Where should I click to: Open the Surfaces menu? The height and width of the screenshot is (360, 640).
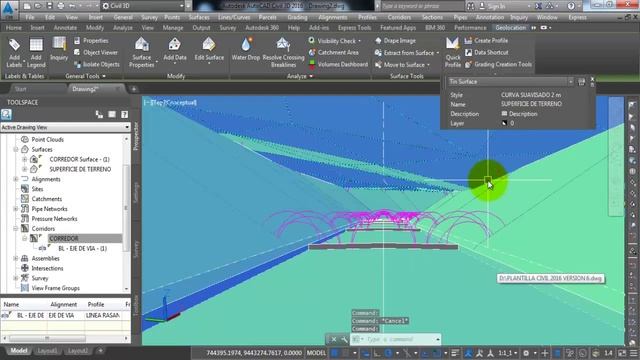(199, 18)
